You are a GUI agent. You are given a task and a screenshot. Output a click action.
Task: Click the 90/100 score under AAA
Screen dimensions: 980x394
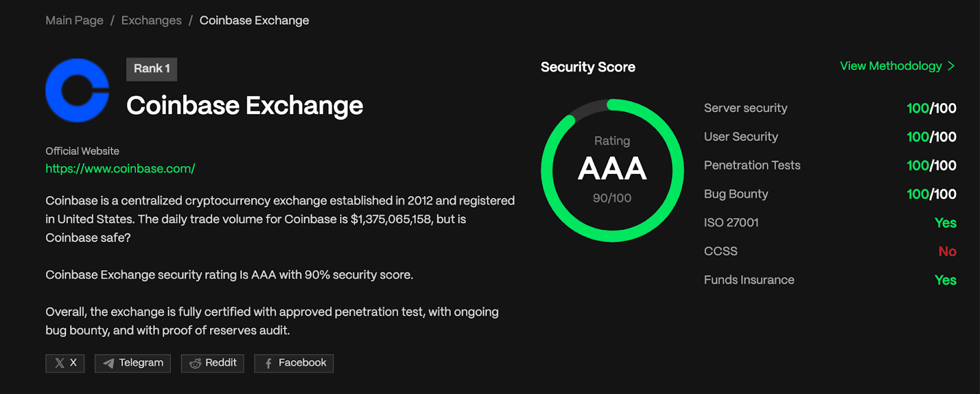click(x=612, y=198)
